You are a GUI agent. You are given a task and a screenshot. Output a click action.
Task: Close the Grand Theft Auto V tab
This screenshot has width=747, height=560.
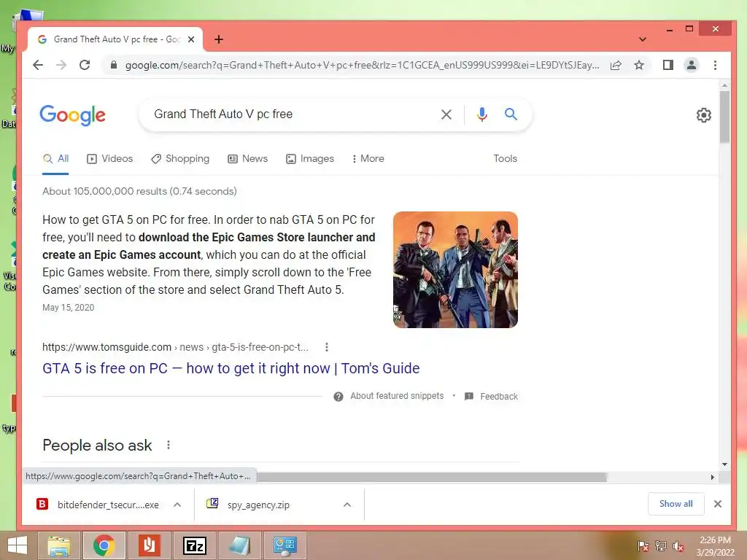(191, 39)
